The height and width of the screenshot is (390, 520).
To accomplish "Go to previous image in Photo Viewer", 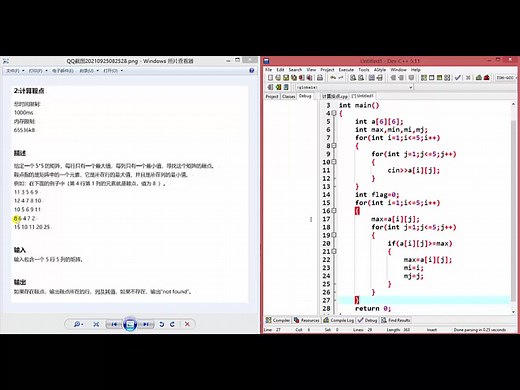I will [114, 324].
